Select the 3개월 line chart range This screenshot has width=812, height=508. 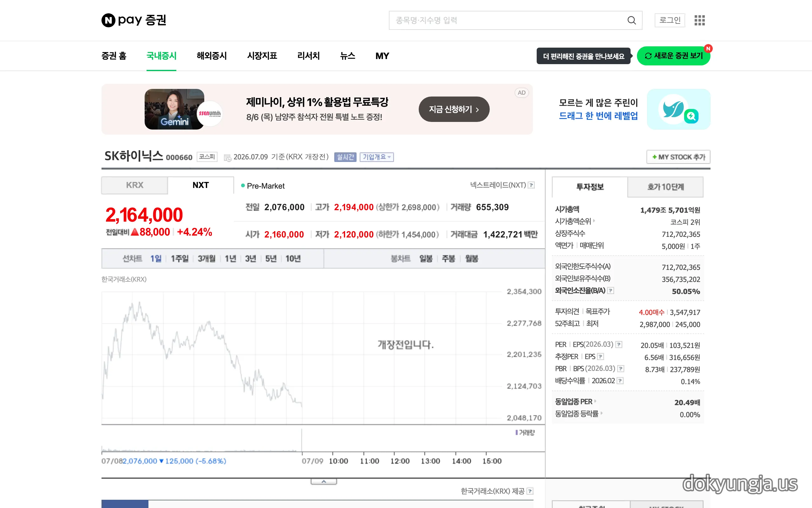click(206, 259)
